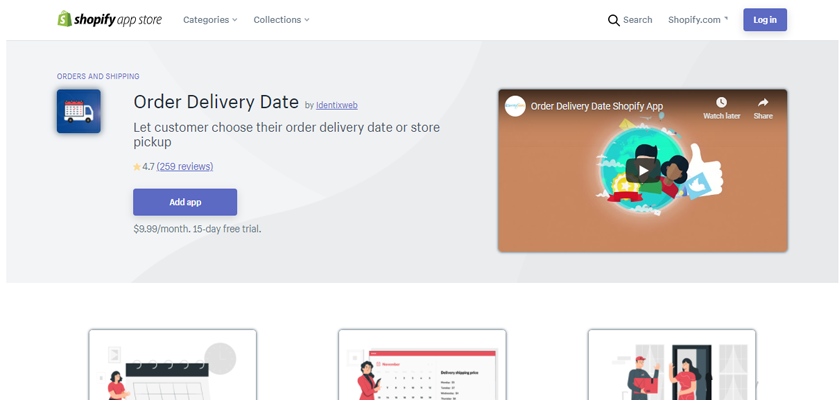Open the Identixweb developer link

(336, 105)
